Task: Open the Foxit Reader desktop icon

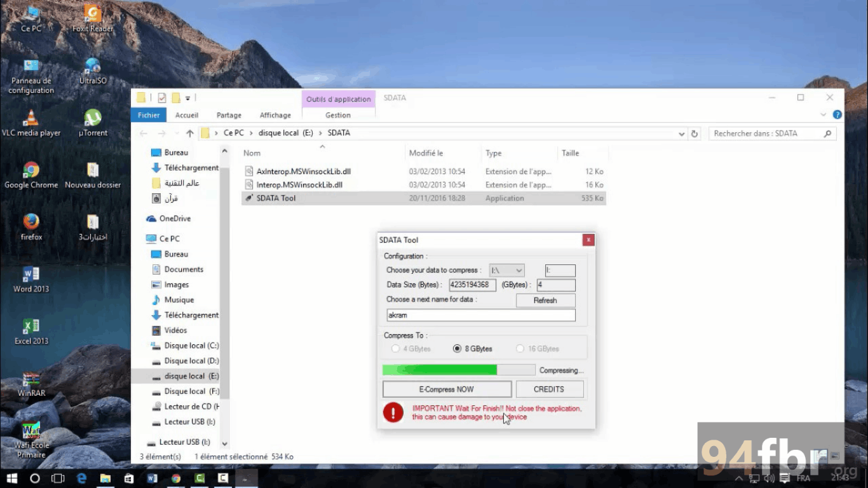Action: 93,19
